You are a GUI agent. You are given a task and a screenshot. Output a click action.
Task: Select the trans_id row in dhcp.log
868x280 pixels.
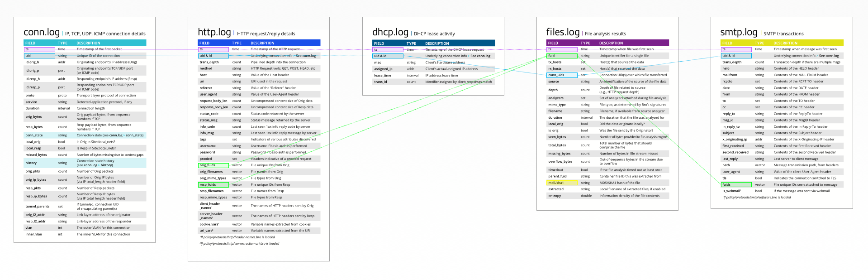pyautogui.click(x=433, y=82)
